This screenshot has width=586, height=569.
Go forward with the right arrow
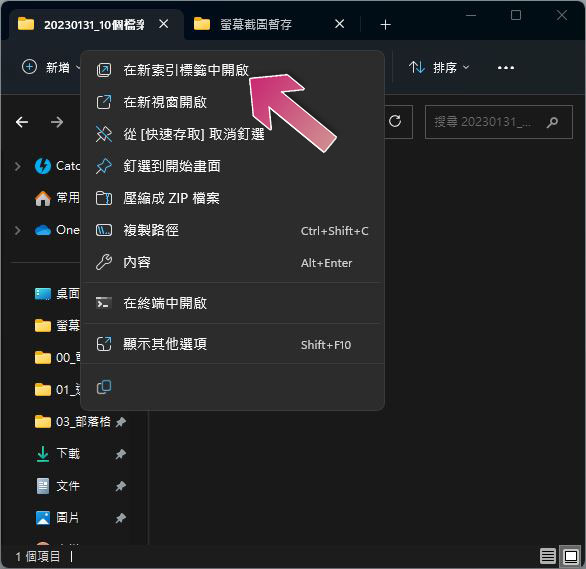pyautogui.click(x=57, y=122)
